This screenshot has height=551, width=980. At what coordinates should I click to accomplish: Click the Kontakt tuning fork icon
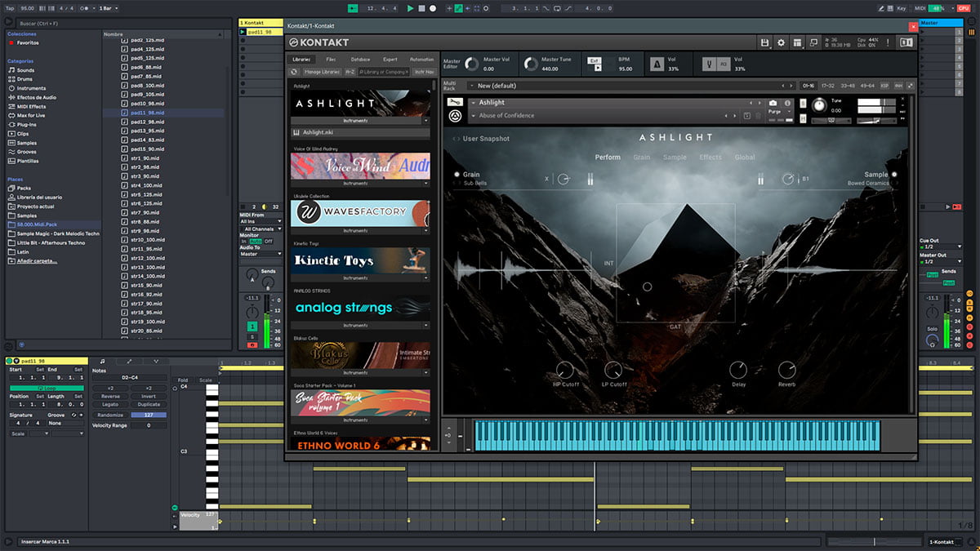[x=709, y=64]
